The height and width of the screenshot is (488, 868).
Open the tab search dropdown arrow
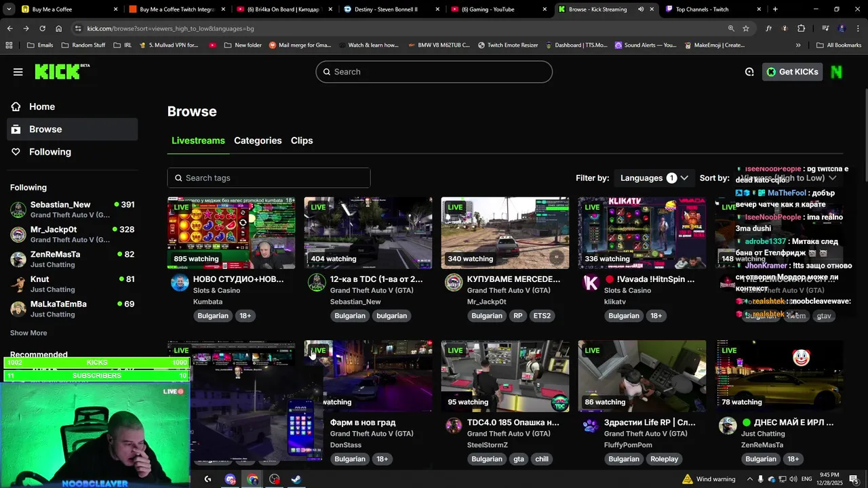point(9,9)
